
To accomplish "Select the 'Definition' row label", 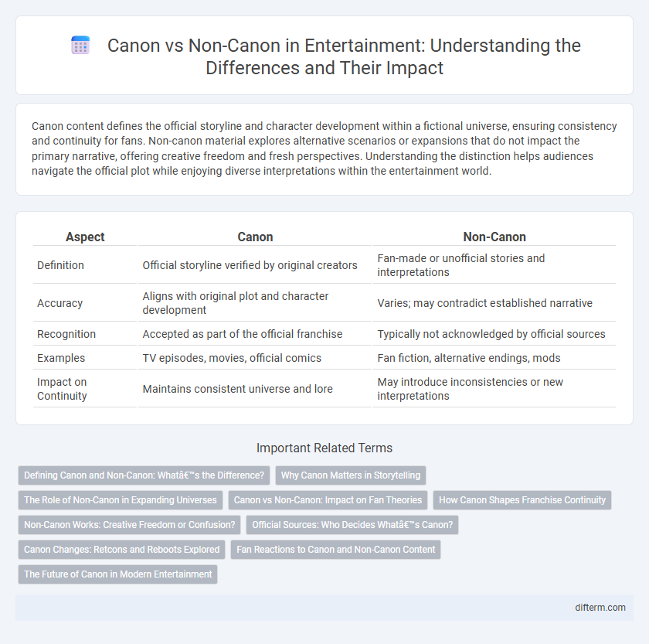I will tap(60, 265).
